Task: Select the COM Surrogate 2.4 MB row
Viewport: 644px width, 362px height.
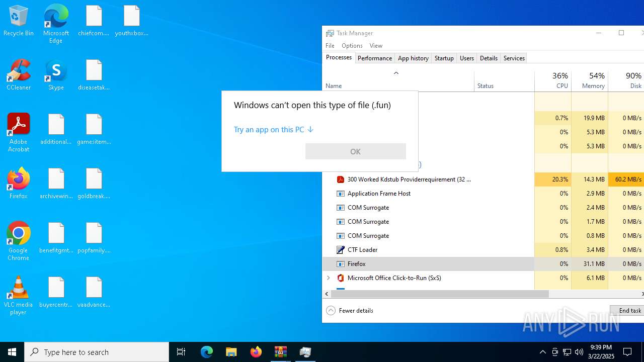Action: (483, 208)
